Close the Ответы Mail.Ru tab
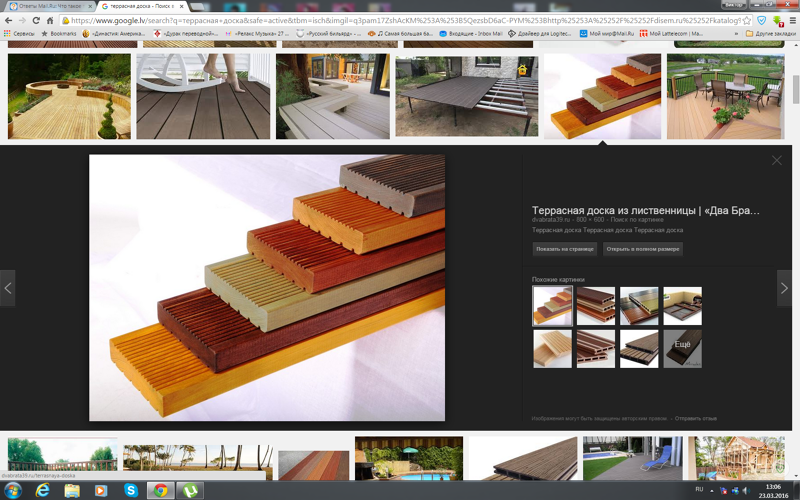 [90, 6]
